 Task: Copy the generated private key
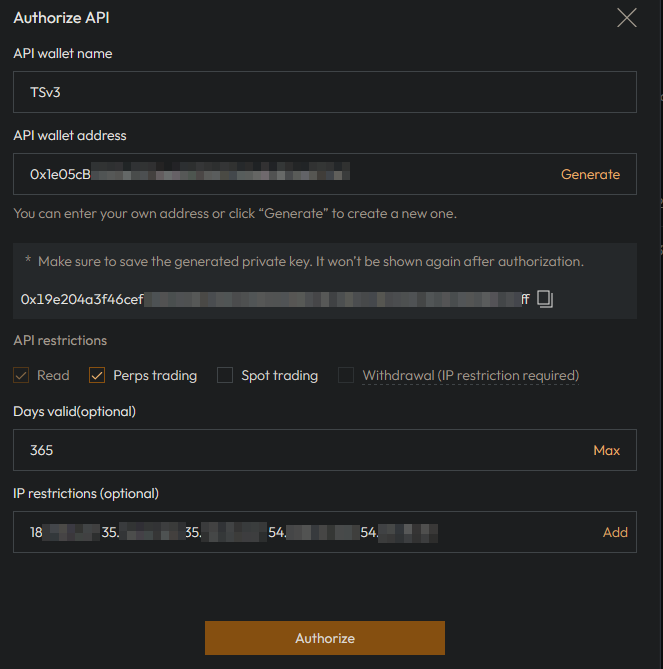click(545, 299)
